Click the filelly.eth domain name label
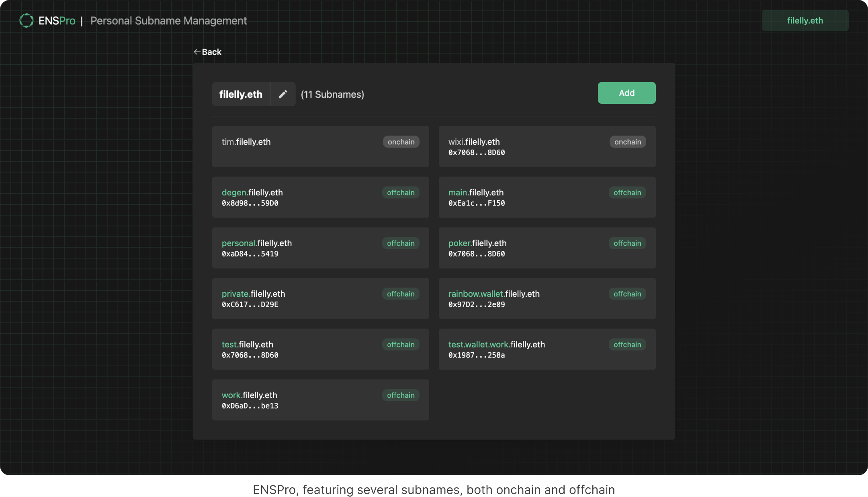Image resolution: width=868 pixels, height=497 pixels. pos(241,94)
